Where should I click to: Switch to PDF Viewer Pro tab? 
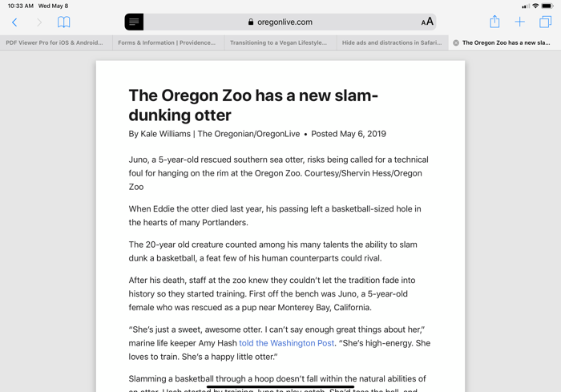click(x=54, y=42)
